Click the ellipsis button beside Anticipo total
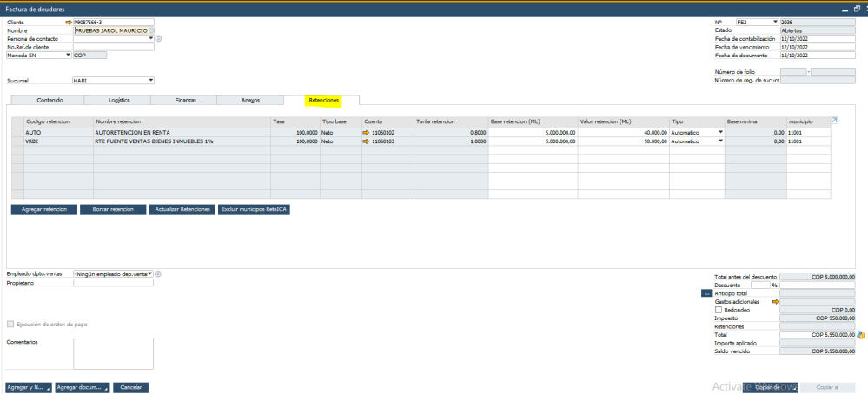The width and height of the screenshot is (868, 394). [706, 293]
